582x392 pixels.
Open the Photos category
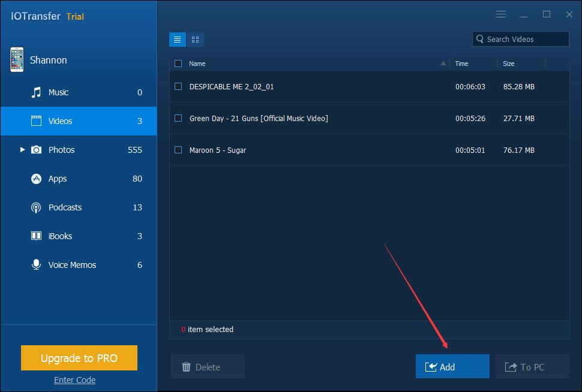point(79,150)
